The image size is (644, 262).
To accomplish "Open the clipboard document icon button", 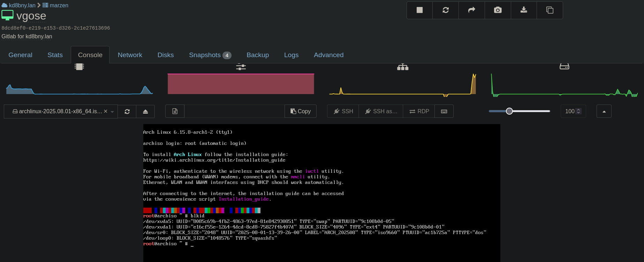I will (175, 111).
